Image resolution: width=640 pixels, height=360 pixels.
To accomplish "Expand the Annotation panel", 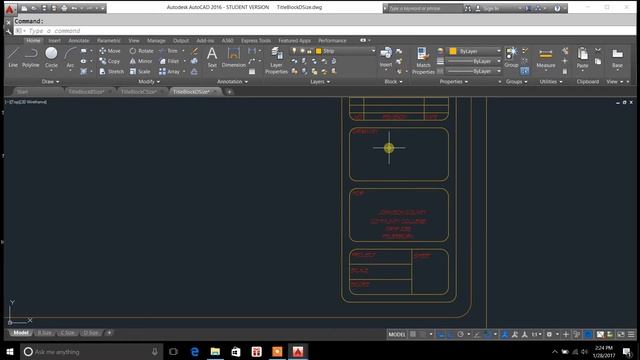I will [232, 82].
